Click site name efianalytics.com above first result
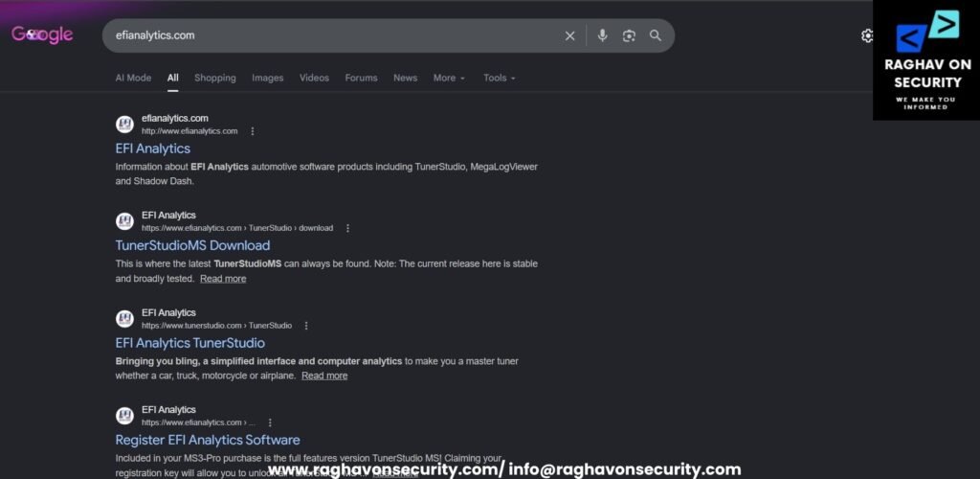Viewport: 980px width, 479px height. point(175,118)
